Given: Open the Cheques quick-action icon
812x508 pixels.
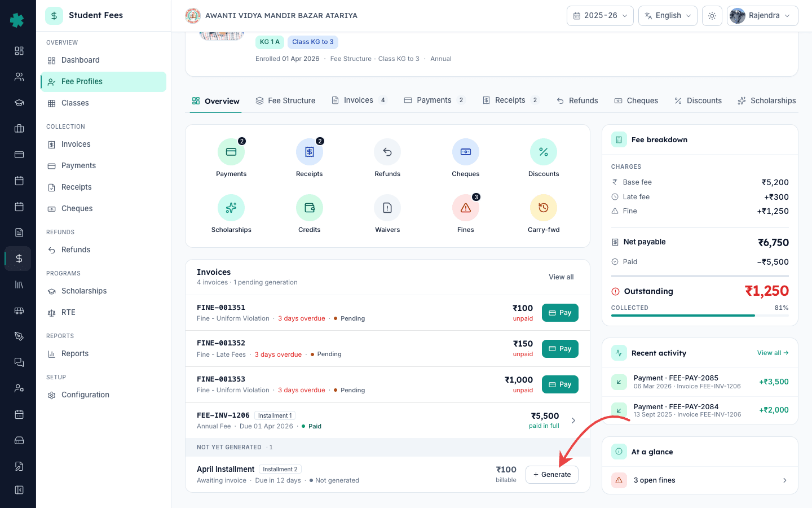Looking at the screenshot, I should (466, 152).
